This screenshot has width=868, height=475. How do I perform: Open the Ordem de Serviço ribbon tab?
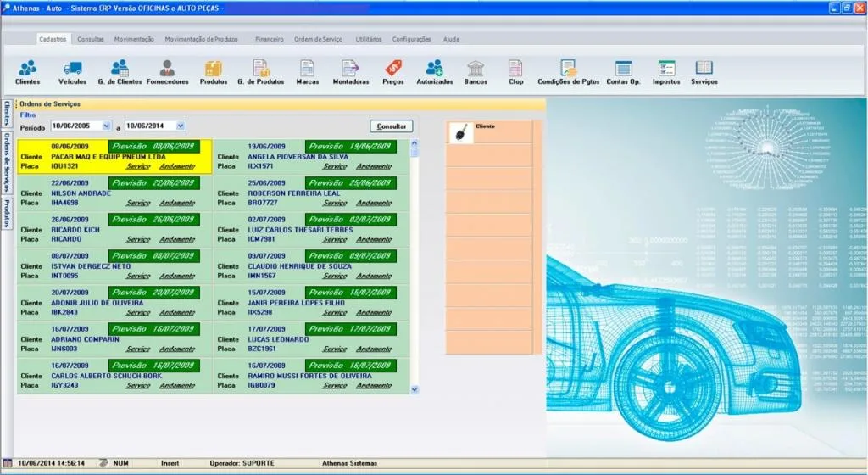[x=319, y=39]
